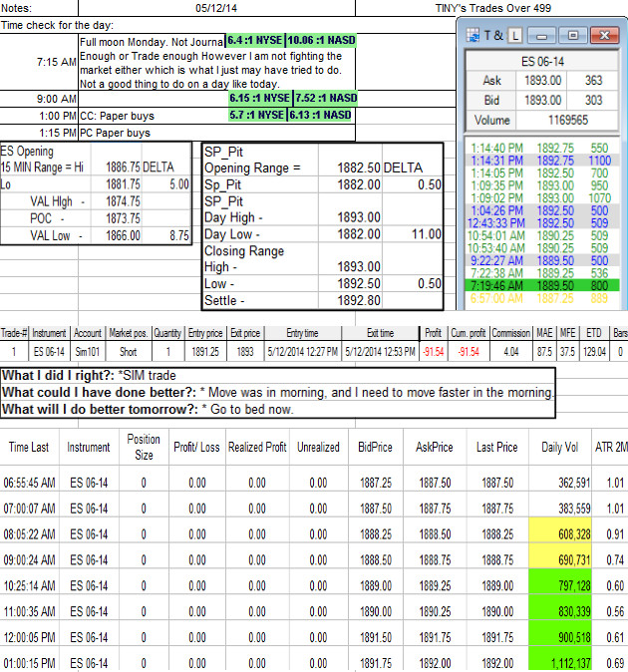Click the 15 MIN Range Hi value 1886.75

pyautogui.click(x=124, y=168)
